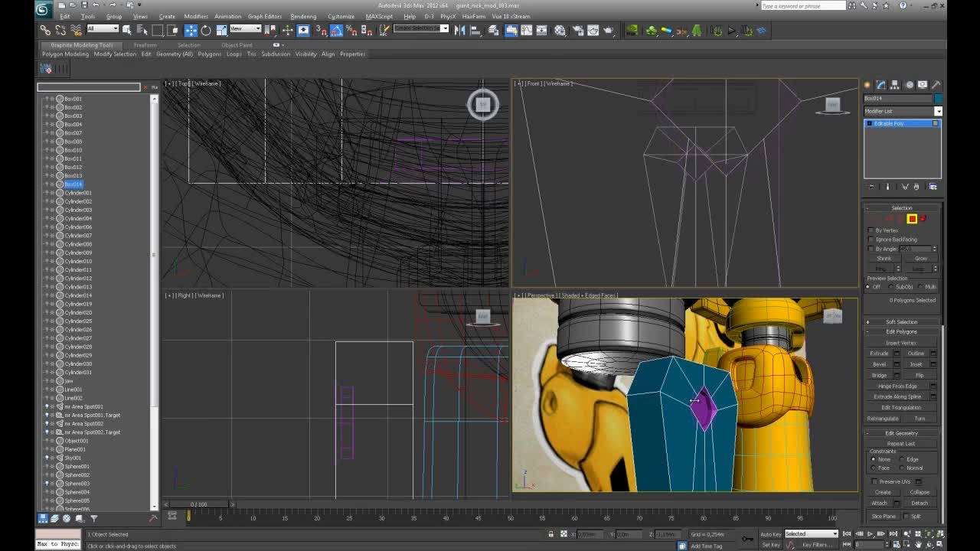980x551 pixels.
Task: Open the Schematic View icon
Action: [541, 30]
